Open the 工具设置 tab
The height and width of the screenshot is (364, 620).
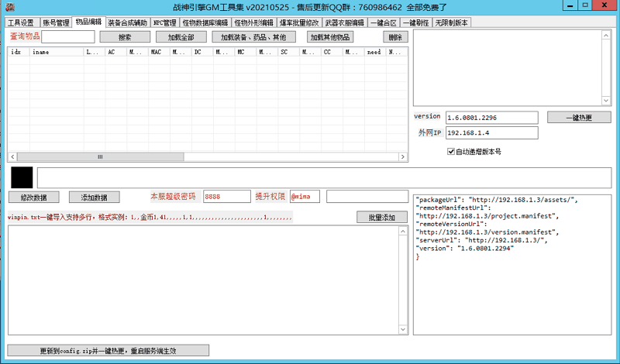[21, 22]
